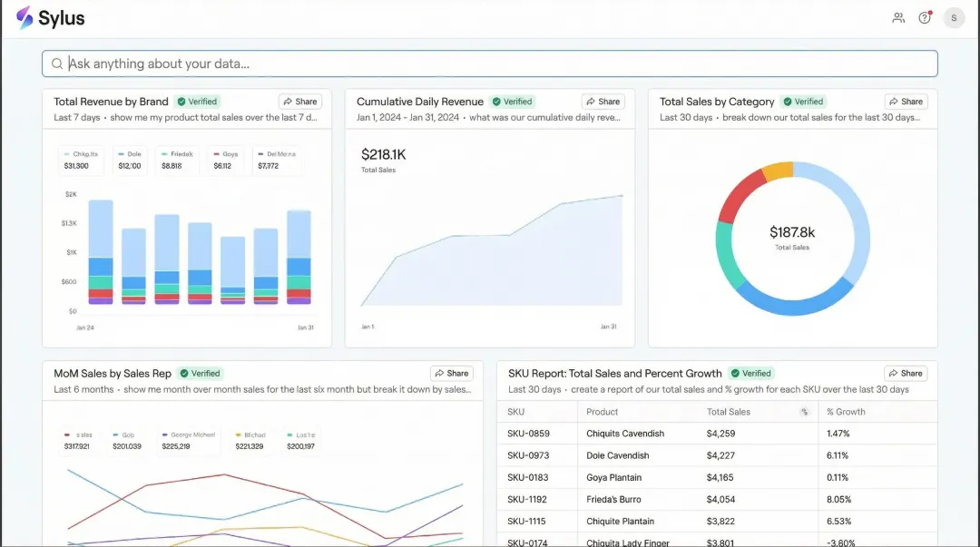
Task: Click the magnifier icon in the search bar
Action: pyautogui.click(x=57, y=63)
